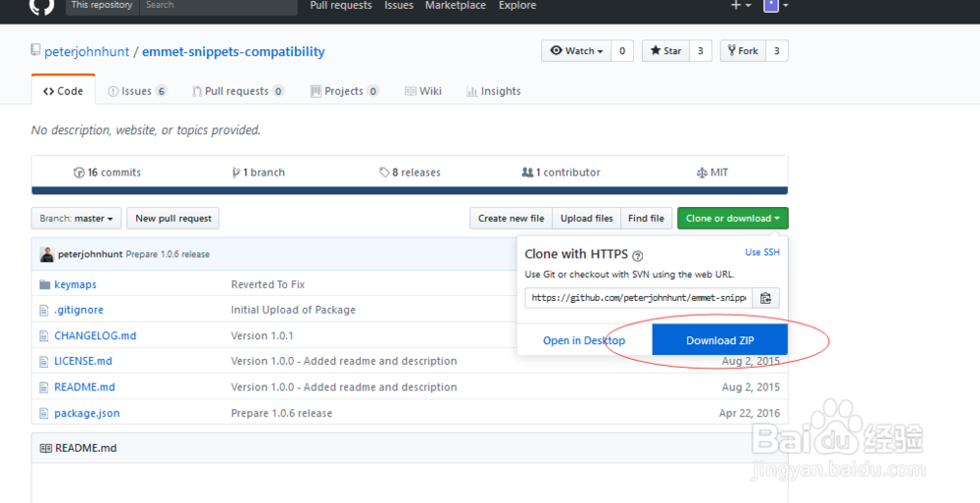
Task: Expand the Branch: master dropdown
Action: tap(76, 219)
